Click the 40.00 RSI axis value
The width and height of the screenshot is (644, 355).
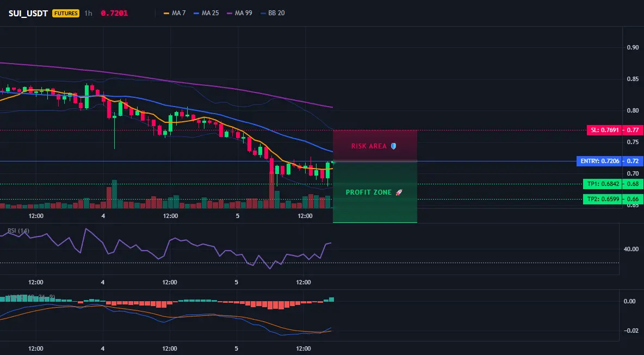pos(631,248)
